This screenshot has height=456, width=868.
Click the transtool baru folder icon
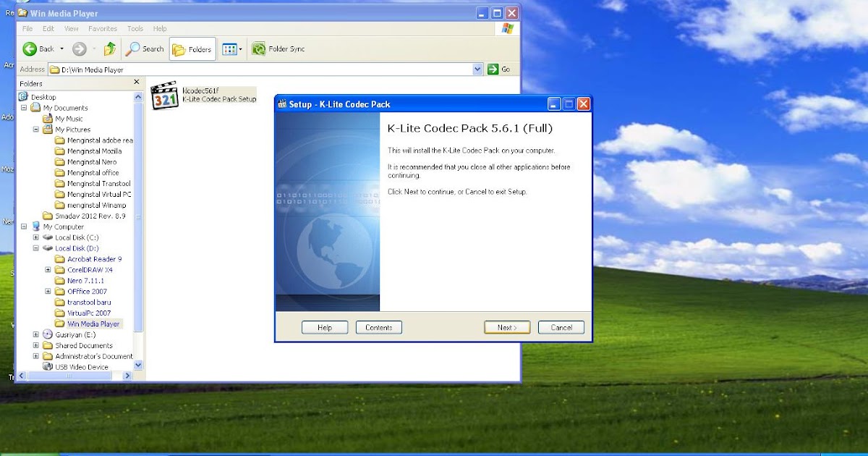(60, 302)
